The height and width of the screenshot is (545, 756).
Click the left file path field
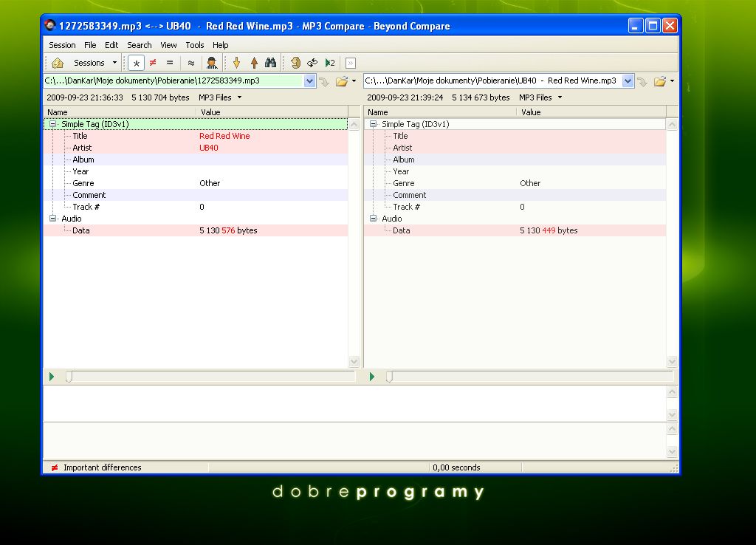coord(173,80)
